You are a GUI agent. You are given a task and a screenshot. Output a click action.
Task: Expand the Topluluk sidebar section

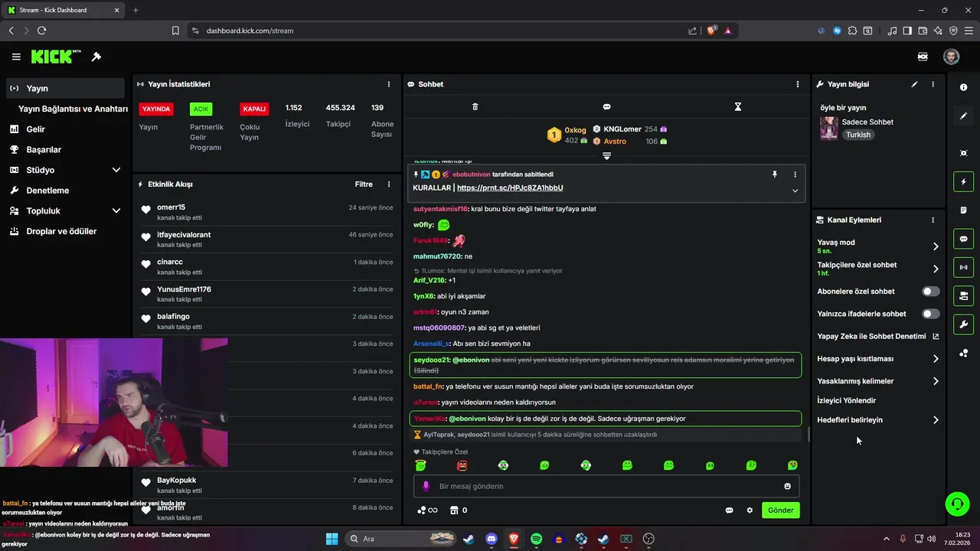pos(116,210)
